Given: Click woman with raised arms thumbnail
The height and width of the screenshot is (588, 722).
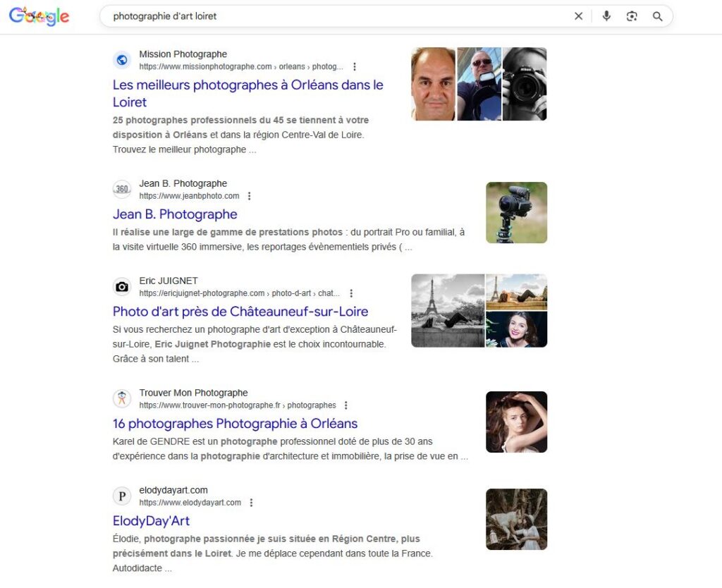Looking at the screenshot, I should point(517,422).
